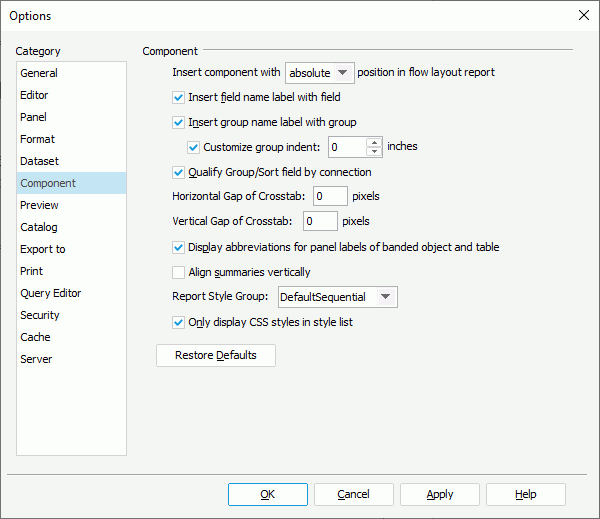
Task: Click the Horizontal Gap of Crosstab field
Action: pyautogui.click(x=330, y=196)
